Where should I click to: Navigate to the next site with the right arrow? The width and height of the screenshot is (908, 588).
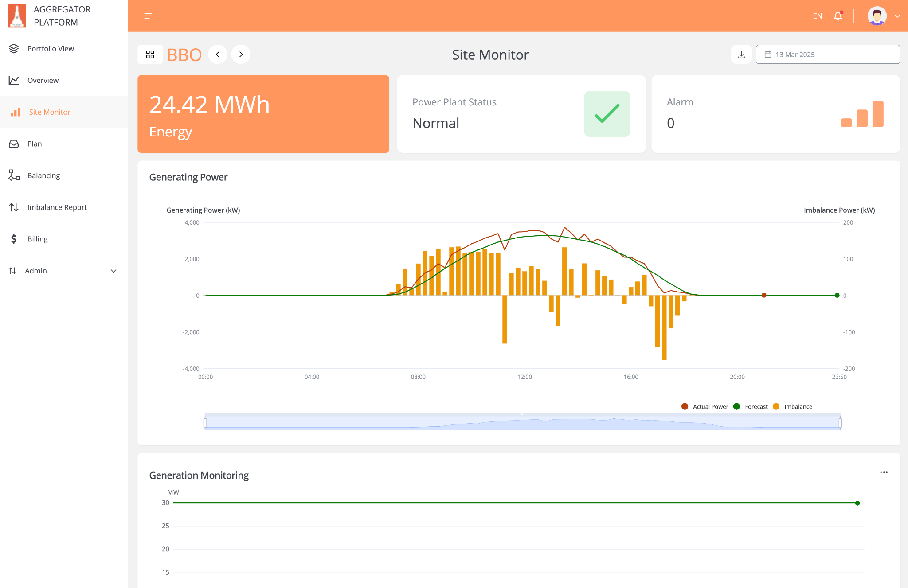click(x=241, y=54)
